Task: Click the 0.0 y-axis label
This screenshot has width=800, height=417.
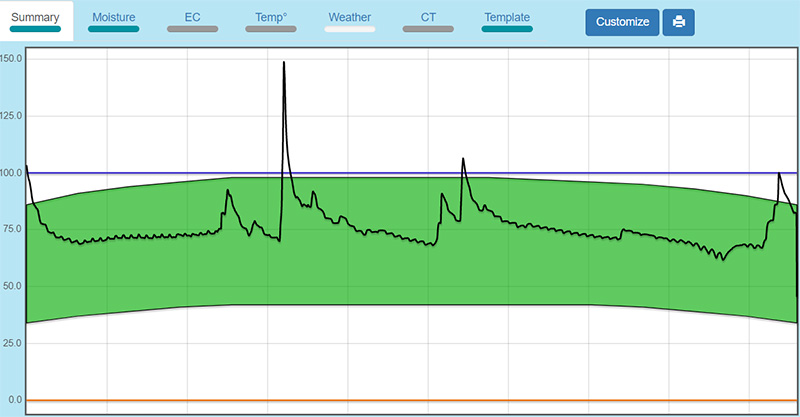Action: click(x=15, y=400)
